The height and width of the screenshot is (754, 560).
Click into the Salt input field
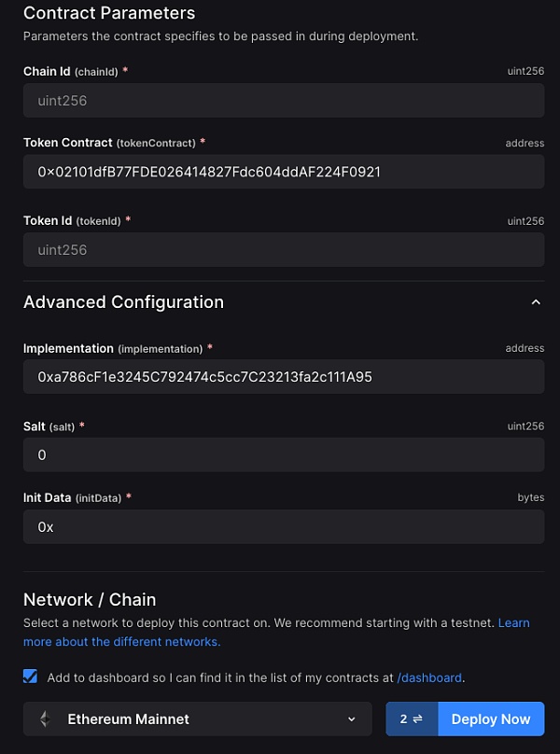tap(284, 454)
